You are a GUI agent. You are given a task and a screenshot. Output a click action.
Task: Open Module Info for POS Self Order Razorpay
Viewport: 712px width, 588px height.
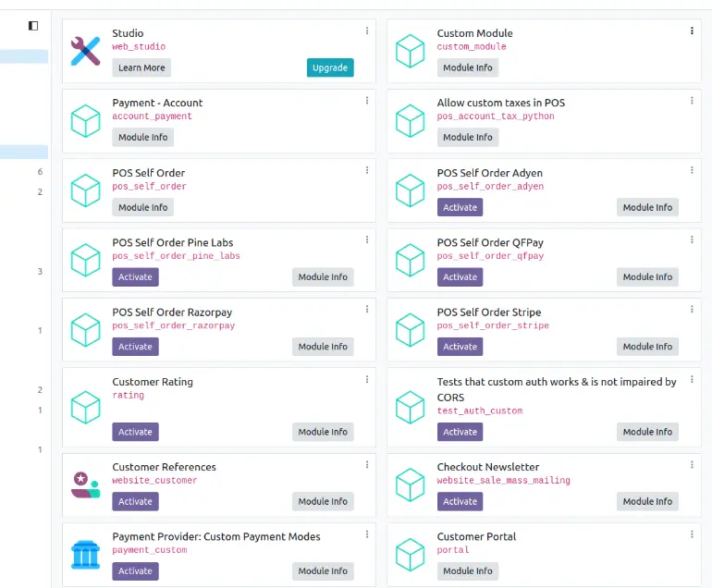(x=323, y=347)
